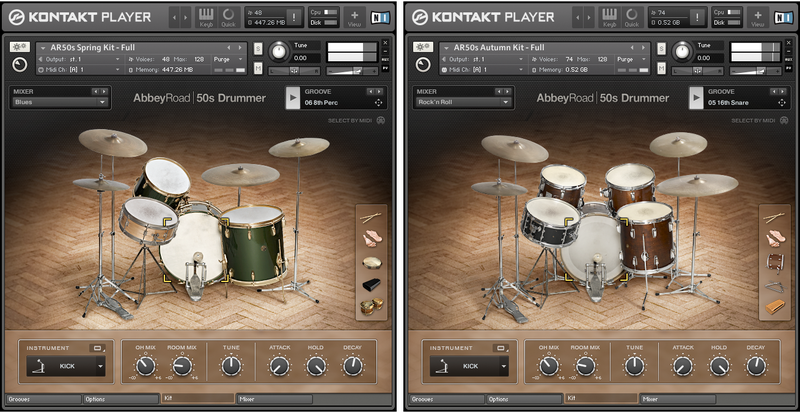The height and width of the screenshot is (413, 801).
Task: Toggle the instrument view icon beside Spring Kit INSTRUMENT label
Action: (x=97, y=348)
